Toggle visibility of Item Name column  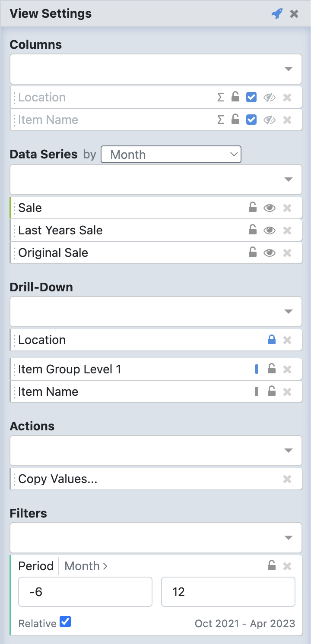point(270,120)
